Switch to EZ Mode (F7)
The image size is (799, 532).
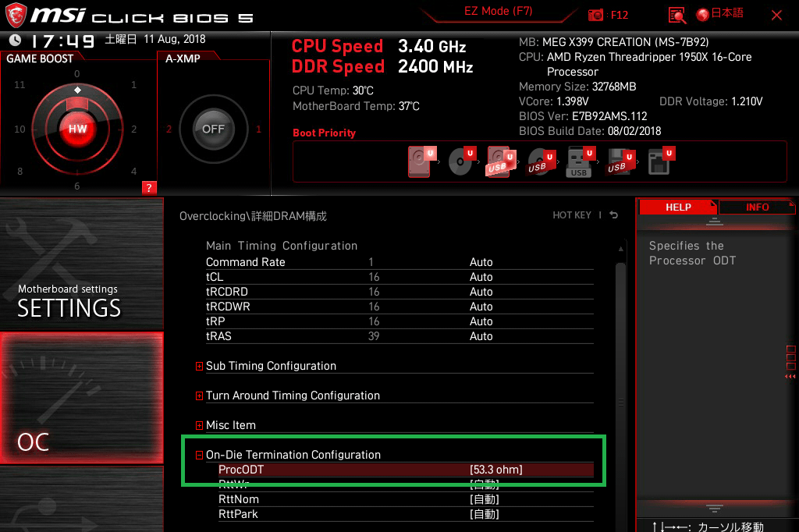pos(498,11)
